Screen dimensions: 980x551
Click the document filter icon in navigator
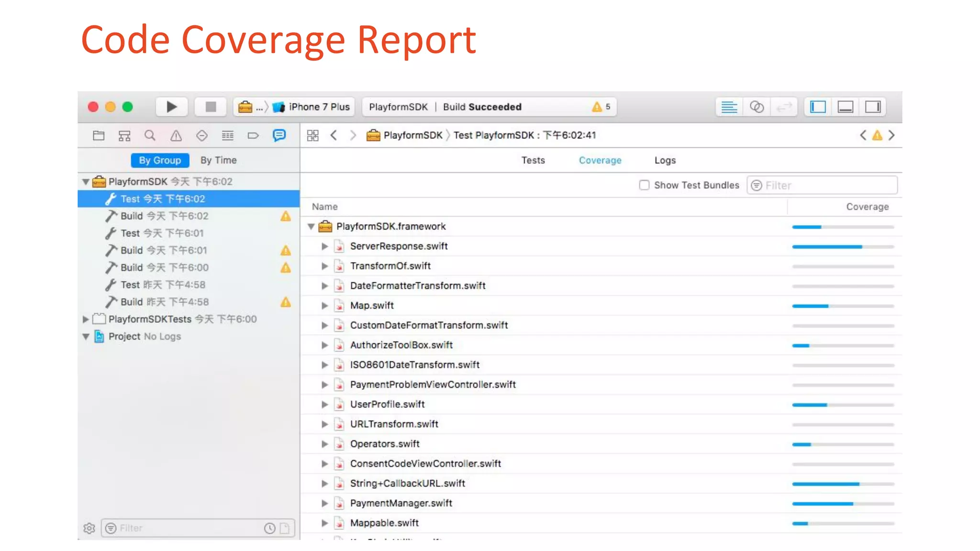coord(285,528)
